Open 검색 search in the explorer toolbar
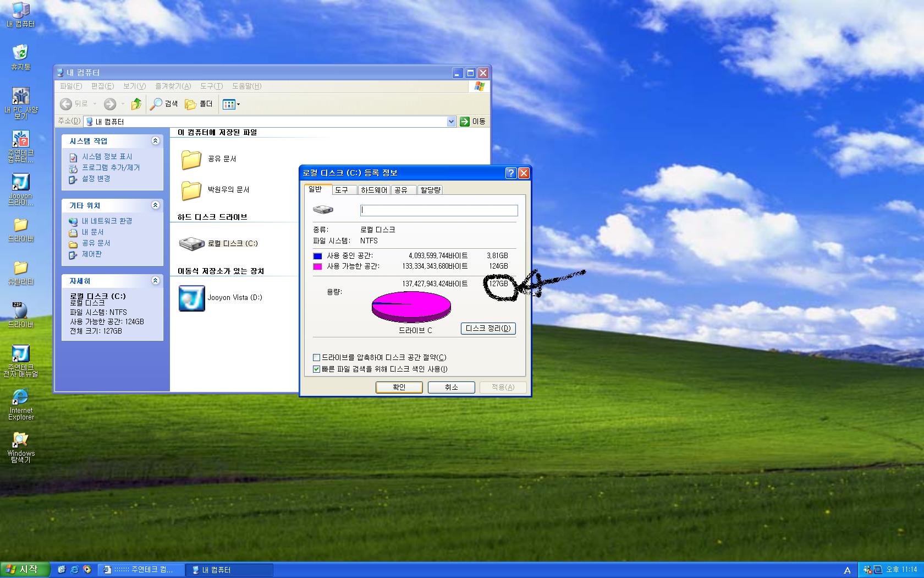Screen dimensions: 924x578 164,103
